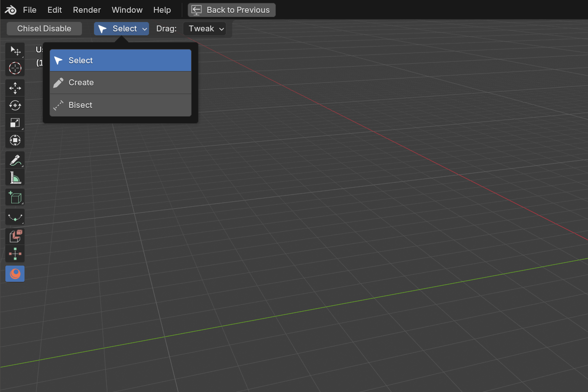Select the dotted curve tool icon
This screenshot has height=392, width=588.
click(15, 217)
